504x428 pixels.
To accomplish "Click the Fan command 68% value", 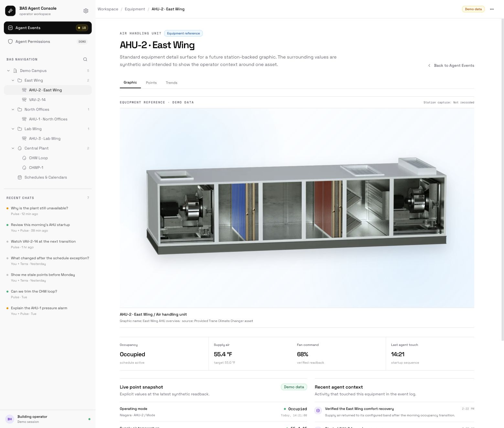I will [303, 355].
